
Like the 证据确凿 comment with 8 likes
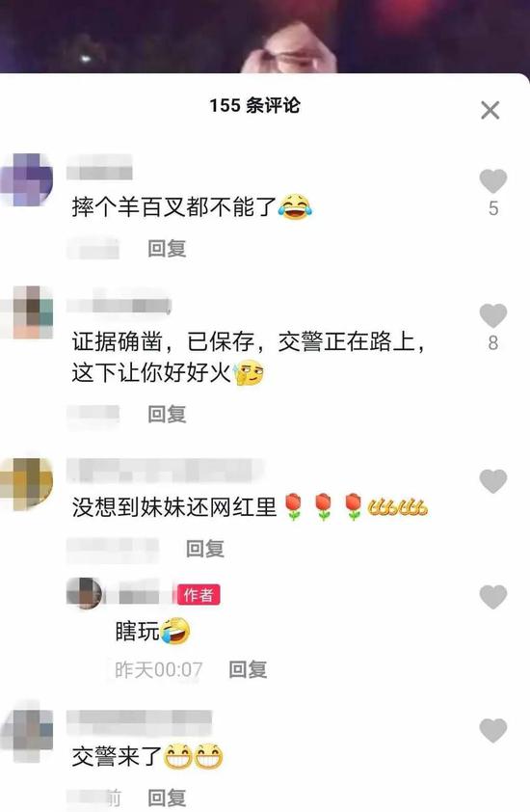pyautogui.click(x=492, y=316)
